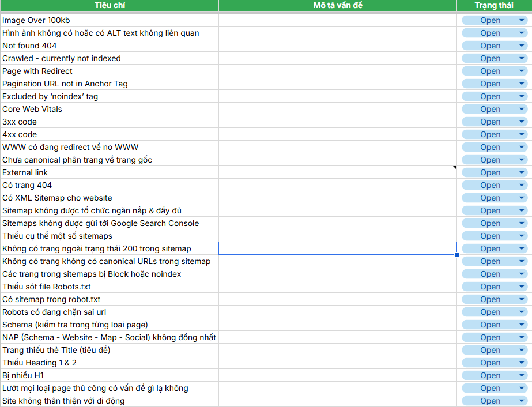Click the blue fill handle of the selected cell
This screenshot has height=407, width=532.
pos(456,254)
